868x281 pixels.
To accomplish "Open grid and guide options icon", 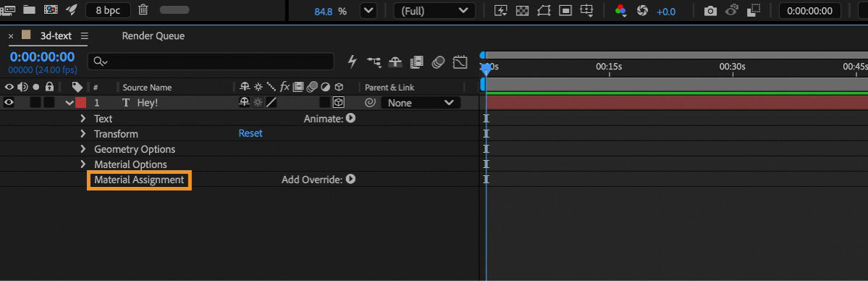I will [586, 11].
